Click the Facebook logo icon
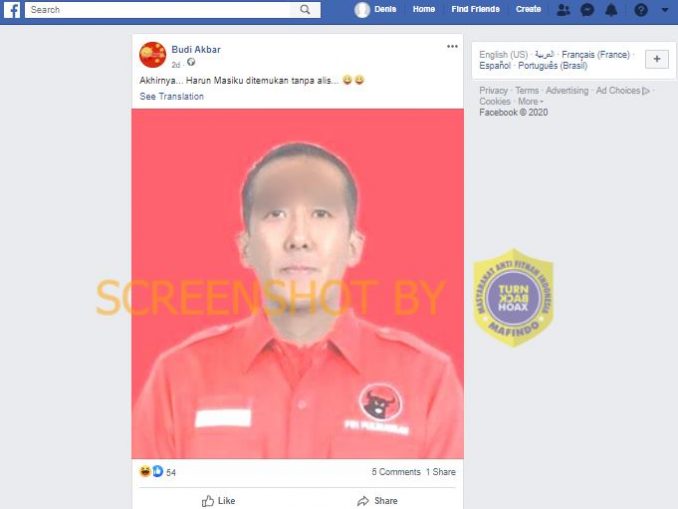The width and height of the screenshot is (678, 509). pyautogui.click(x=12, y=10)
